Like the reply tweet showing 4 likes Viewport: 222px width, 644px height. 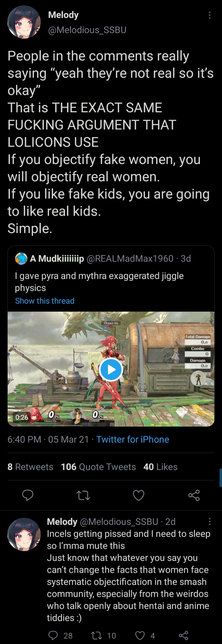[145, 635]
